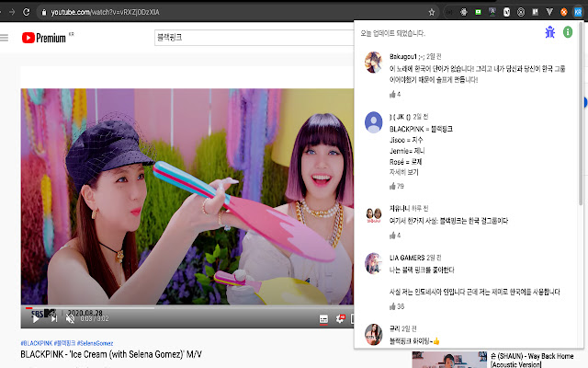The image size is (588, 368).
Task: Like LIA GAMERS comment with 36 likes
Action: tap(392, 306)
